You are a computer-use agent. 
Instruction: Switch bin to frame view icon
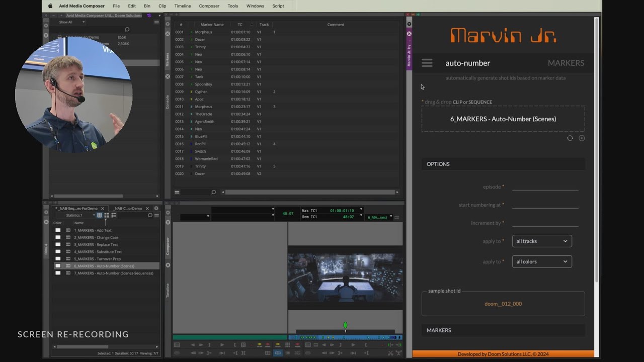[x=107, y=215]
